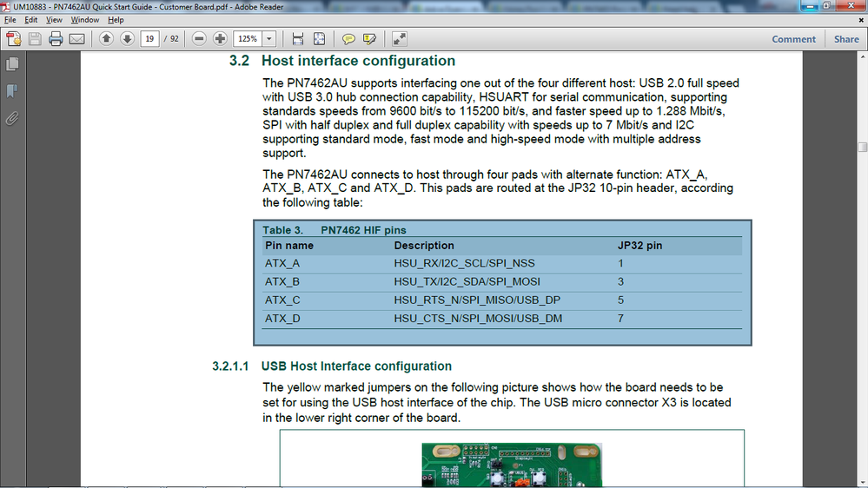Viewport: 868px width, 488px height.
Task: Open the Help menu
Action: pos(116,20)
